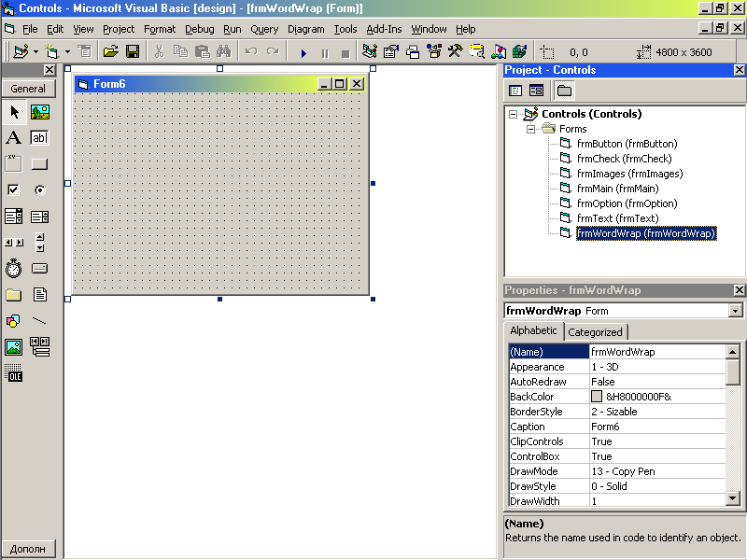
Task: Open Project Explorer from toolbar
Action: pyautogui.click(x=370, y=51)
